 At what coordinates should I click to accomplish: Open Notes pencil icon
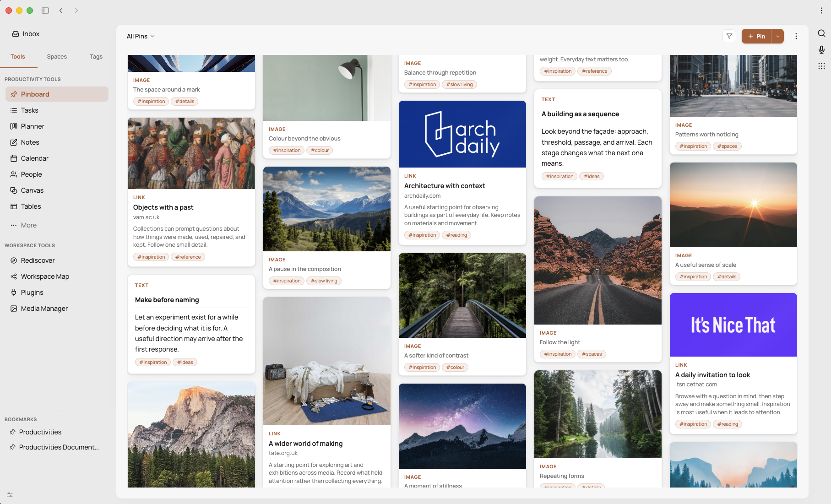(x=14, y=142)
